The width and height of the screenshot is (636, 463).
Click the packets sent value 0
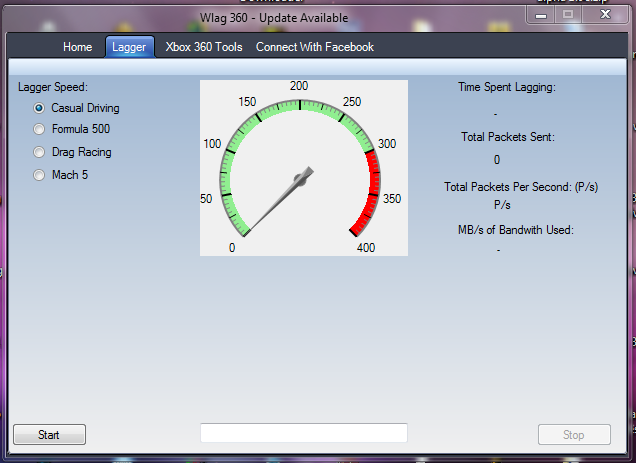tap(497, 160)
